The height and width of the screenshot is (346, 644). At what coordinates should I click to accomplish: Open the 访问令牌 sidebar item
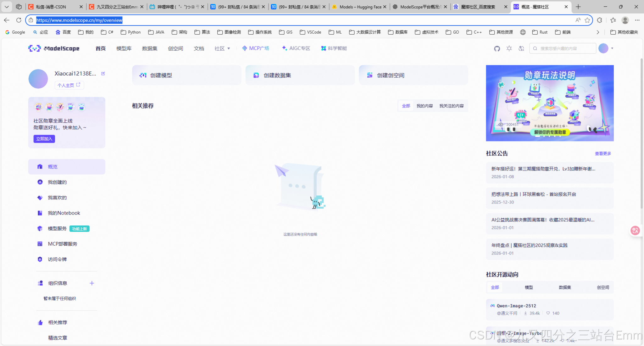point(57,259)
